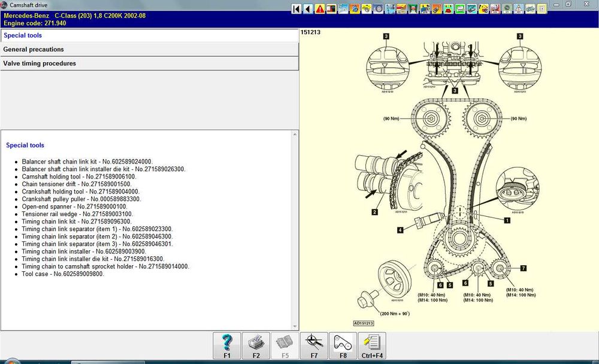Click 'Timing chain link separator (item 2)' line
The width and height of the screenshot is (599, 364).
(97, 236)
